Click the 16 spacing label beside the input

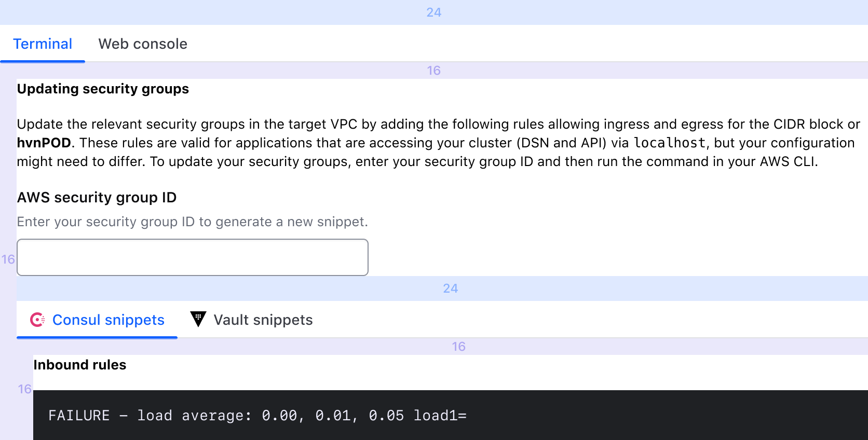pyautogui.click(x=8, y=259)
